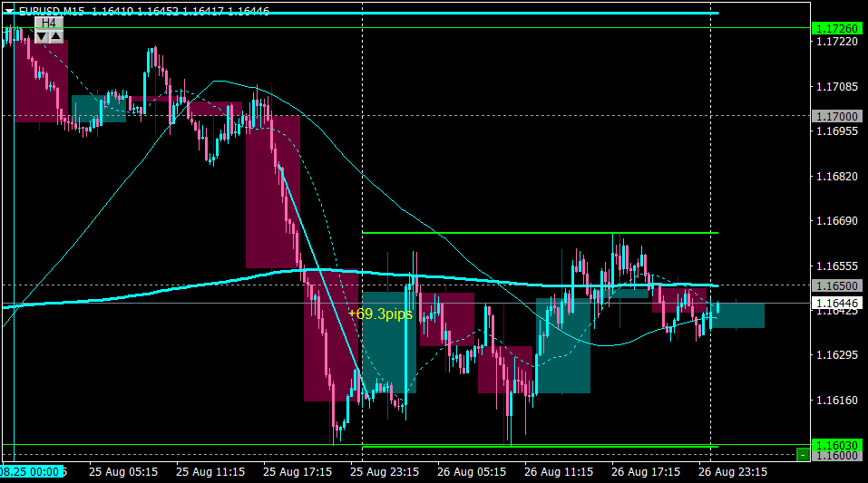Click the 1.16160 price scale value
Image resolution: width=868 pixels, height=483 pixels.
tap(837, 400)
